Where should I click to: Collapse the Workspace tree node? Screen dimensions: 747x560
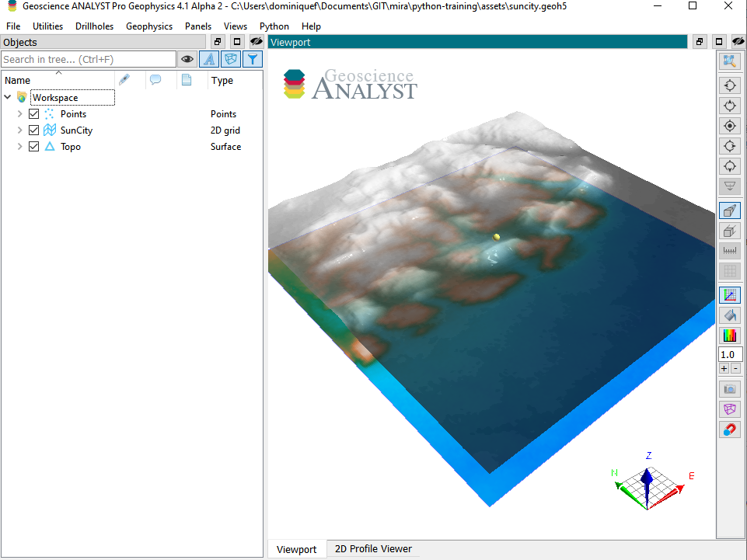coord(8,97)
